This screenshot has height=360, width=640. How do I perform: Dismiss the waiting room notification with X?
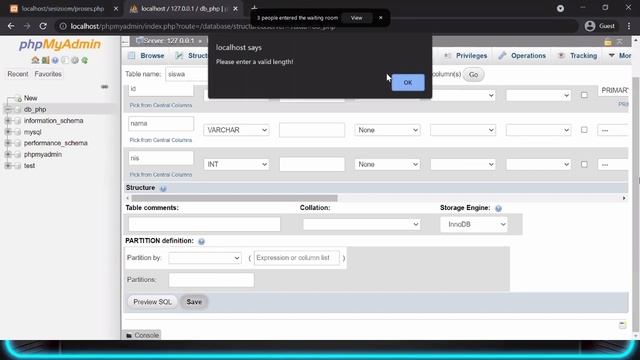380,18
